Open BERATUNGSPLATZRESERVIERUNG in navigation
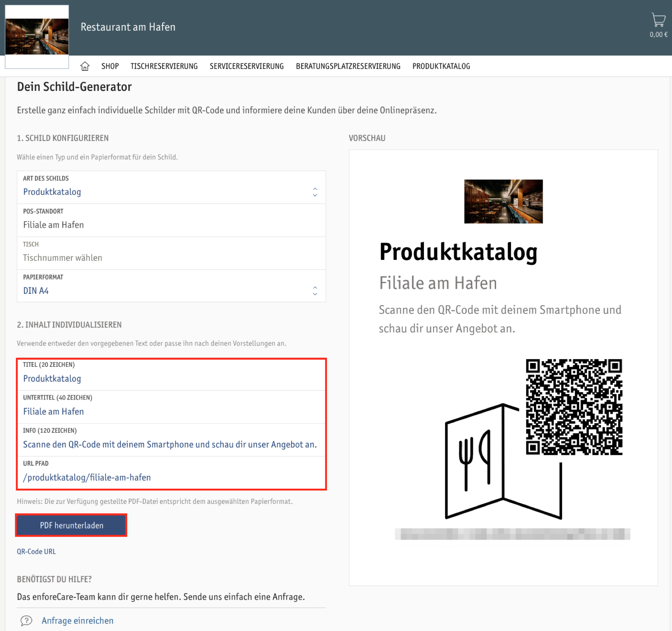Image resolution: width=672 pixels, height=631 pixels. (348, 66)
